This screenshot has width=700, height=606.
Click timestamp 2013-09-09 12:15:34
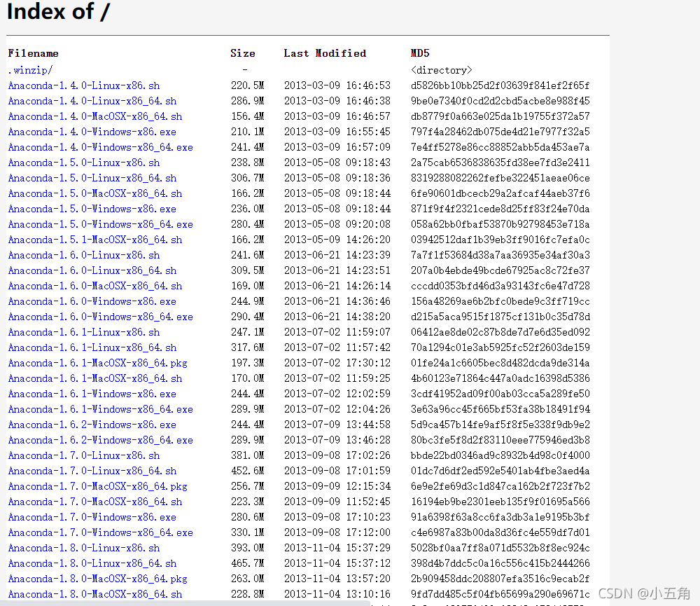(337, 487)
